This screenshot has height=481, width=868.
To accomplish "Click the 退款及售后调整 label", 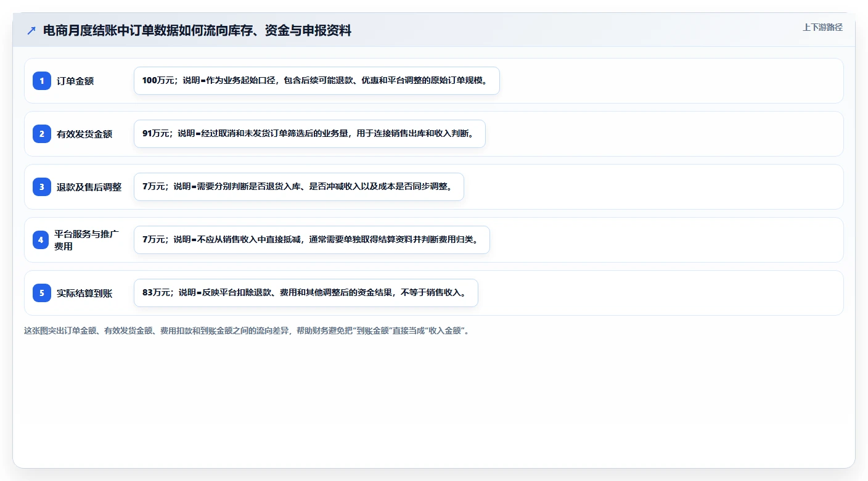I will pos(89,187).
